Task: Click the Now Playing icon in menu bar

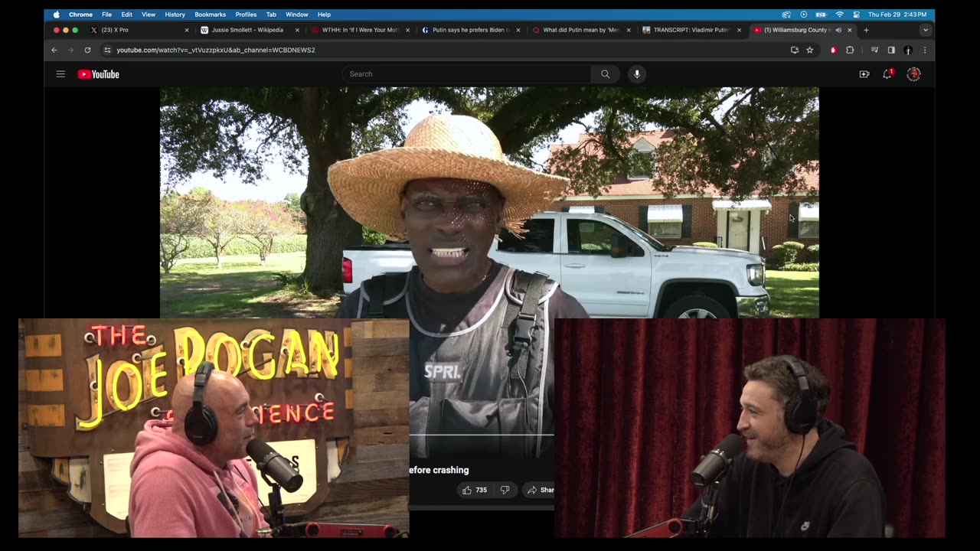Action: pyautogui.click(x=804, y=15)
